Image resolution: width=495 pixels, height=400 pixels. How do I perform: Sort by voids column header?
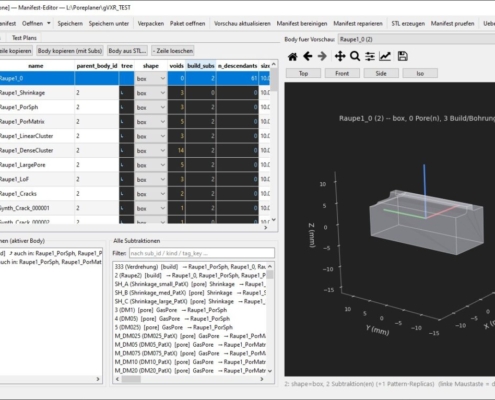click(176, 66)
